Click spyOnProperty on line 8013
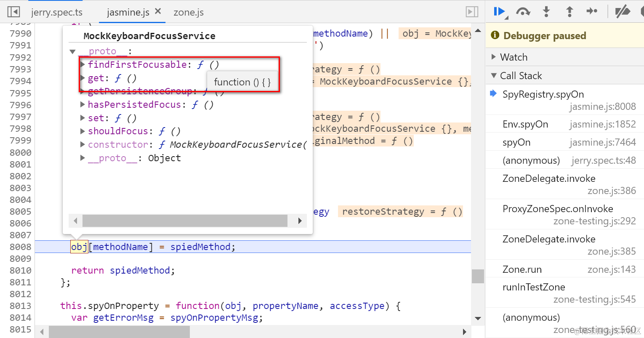This screenshot has width=644, height=338. (123, 306)
